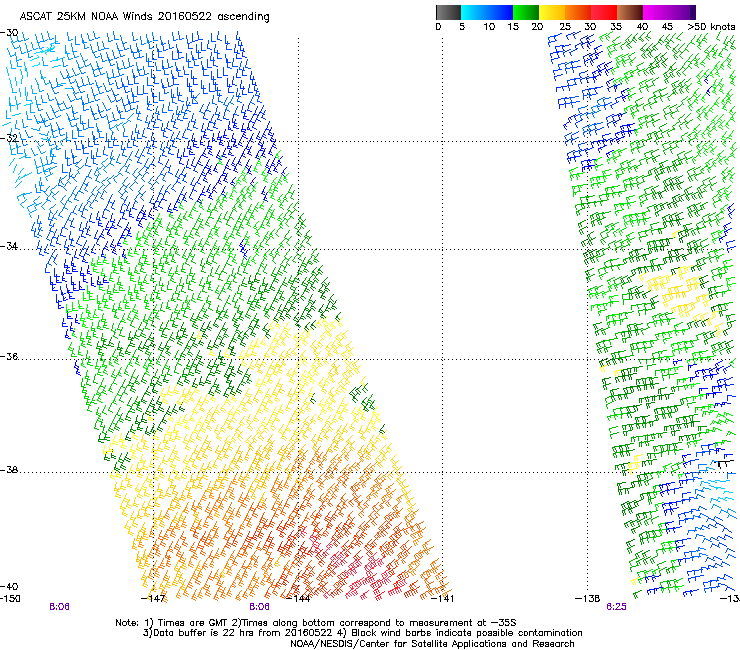740x650 pixels.
Task: Click the '40' legend scale label
Action: (x=642, y=26)
